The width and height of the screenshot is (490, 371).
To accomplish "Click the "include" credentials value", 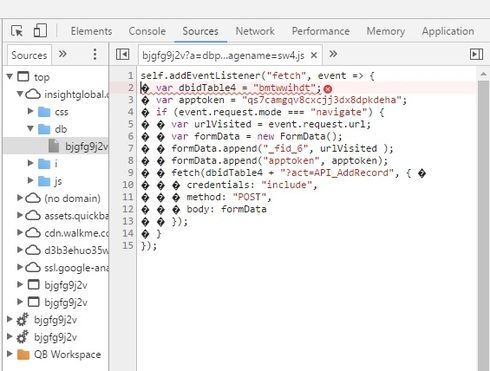I will pyautogui.click(x=287, y=185).
